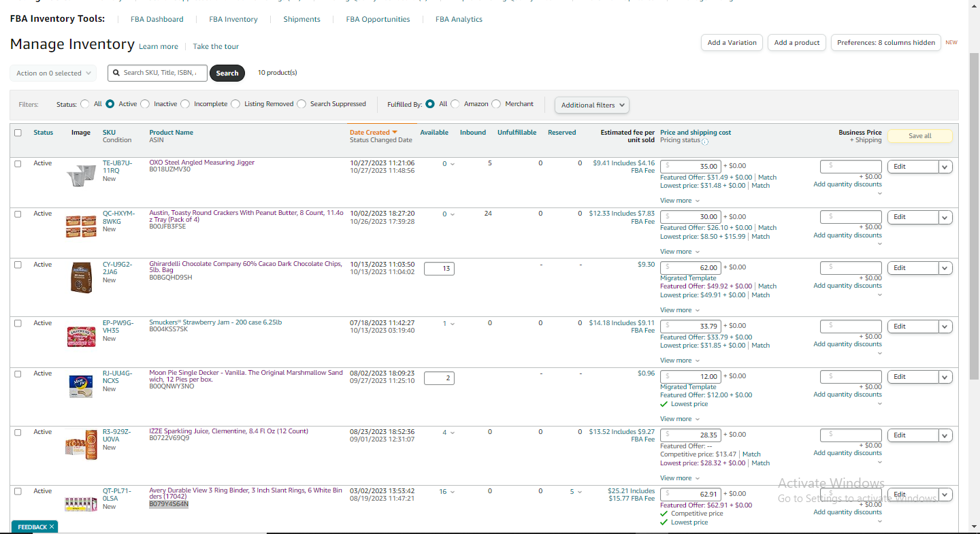
Task: Select the Listing Removed status filter
Action: [x=235, y=104]
